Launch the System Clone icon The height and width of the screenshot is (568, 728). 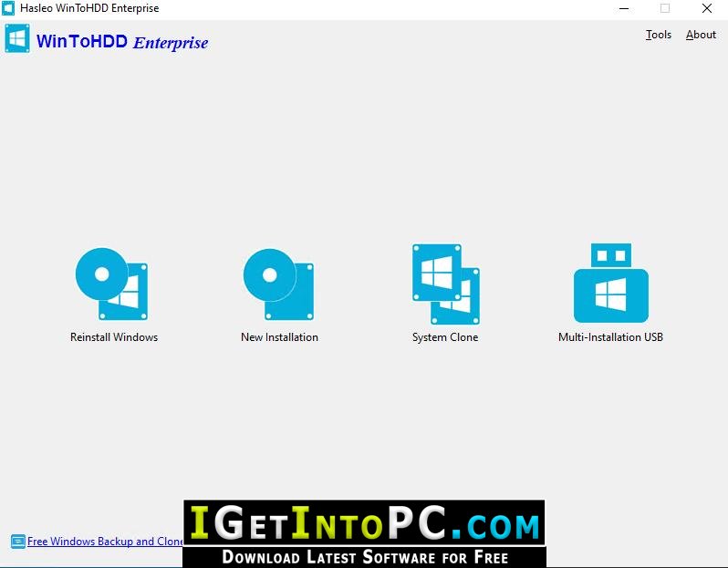(x=446, y=284)
